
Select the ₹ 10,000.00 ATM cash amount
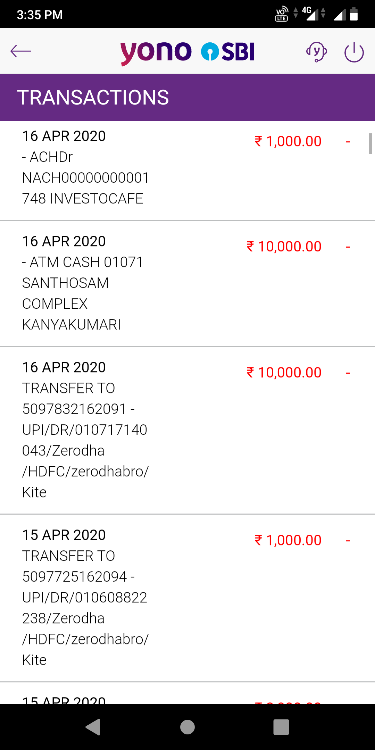pyautogui.click(x=284, y=246)
